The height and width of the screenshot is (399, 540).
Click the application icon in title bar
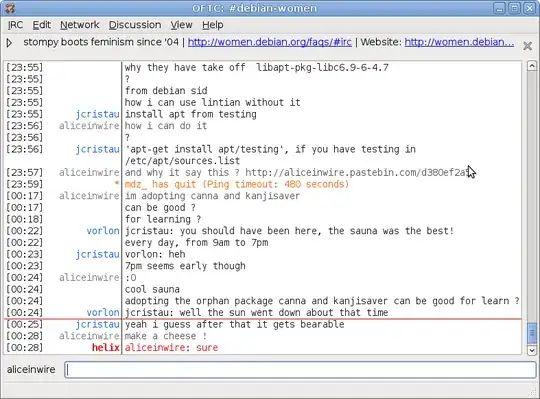point(10,8)
